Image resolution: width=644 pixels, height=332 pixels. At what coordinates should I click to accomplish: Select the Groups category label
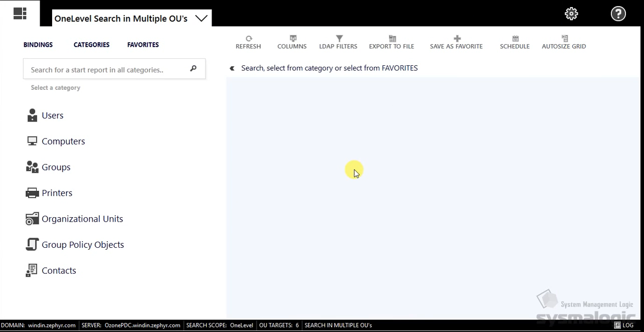pyautogui.click(x=56, y=167)
